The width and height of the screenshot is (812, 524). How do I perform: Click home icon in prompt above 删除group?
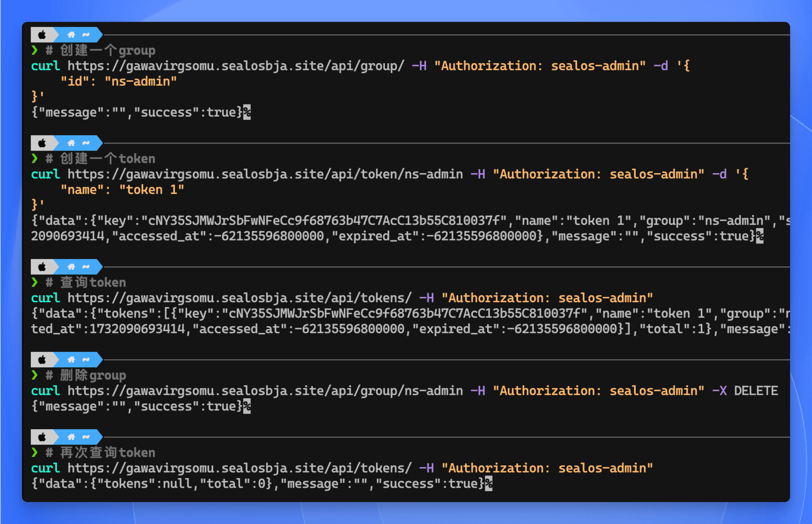[x=71, y=360]
